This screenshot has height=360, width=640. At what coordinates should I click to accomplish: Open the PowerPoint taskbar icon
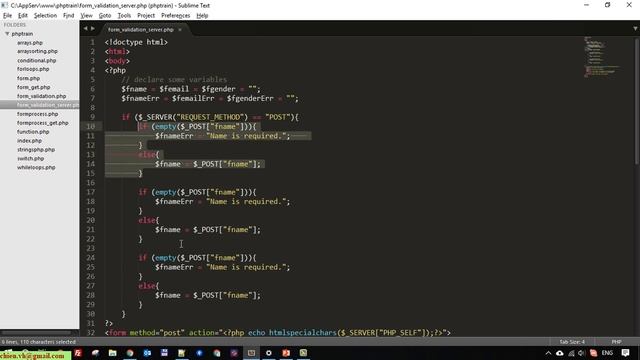(x=286, y=353)
